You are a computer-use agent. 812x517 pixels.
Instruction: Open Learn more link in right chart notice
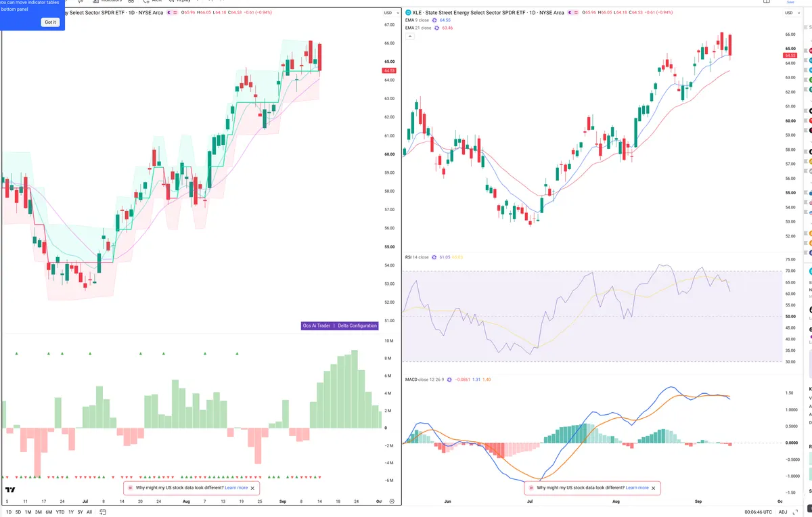point(637,488)
